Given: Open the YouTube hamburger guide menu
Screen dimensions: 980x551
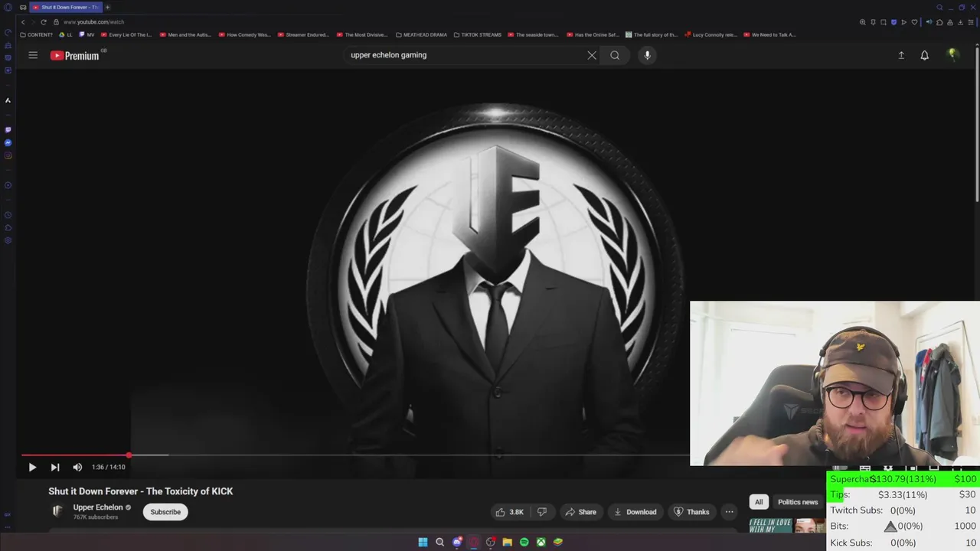Looking at the screenshot, I should click(x=33, y=55).
